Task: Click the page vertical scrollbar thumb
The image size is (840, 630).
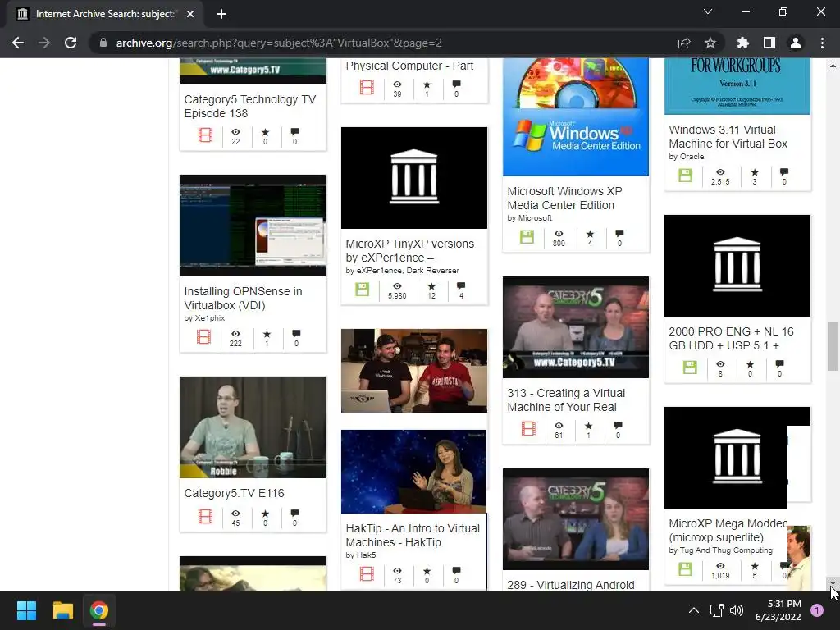Action: tap(833, 346)
